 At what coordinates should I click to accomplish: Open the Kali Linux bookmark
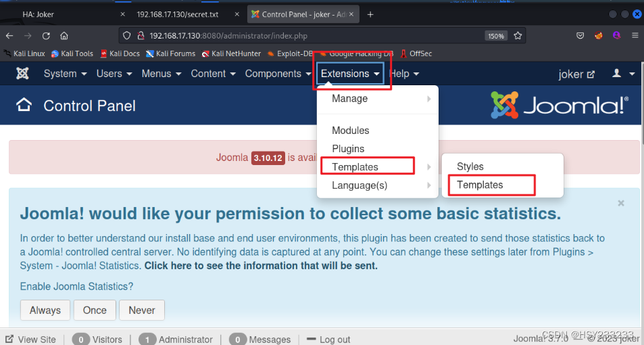click(x=24, y=53)
